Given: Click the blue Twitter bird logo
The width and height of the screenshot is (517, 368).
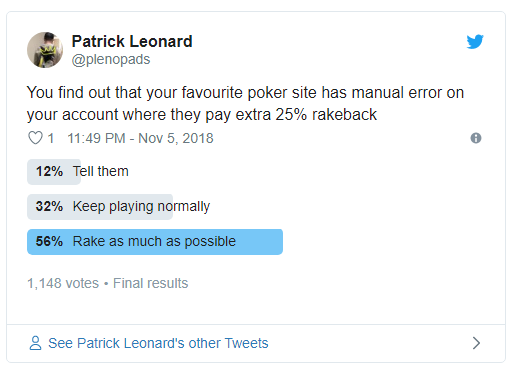Looking at the screenshot, I should coord(475,41).
